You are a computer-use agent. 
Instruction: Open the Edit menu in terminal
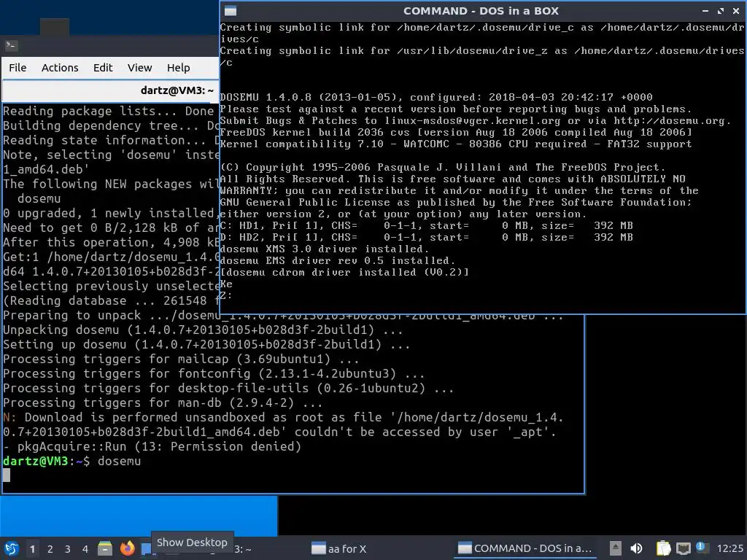pos(103,68)
